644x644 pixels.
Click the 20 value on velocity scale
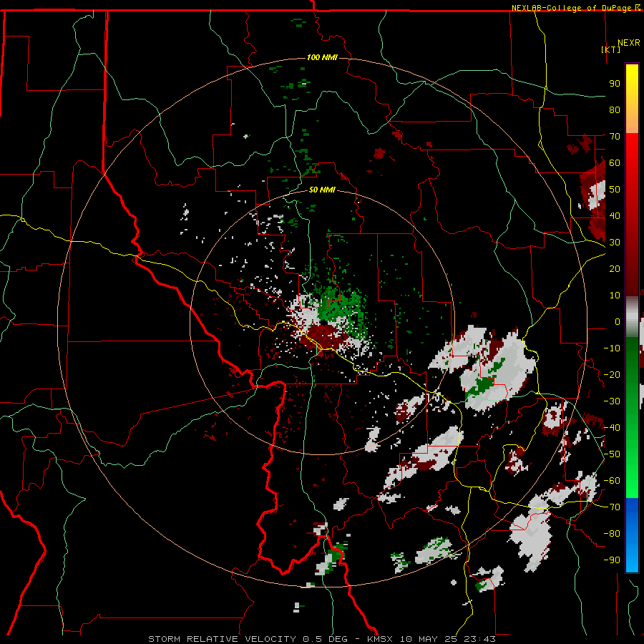(615, 268)
